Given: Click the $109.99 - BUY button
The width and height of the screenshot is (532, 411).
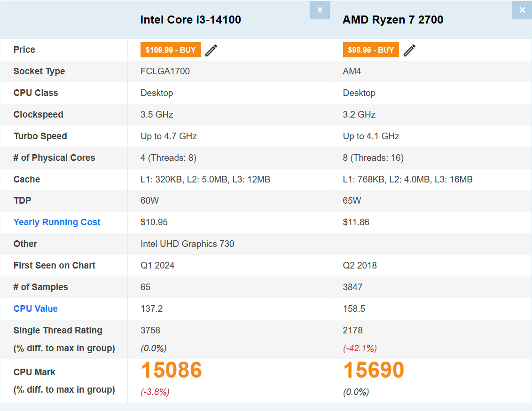Looking at the screenshot, I should point(171,50).
